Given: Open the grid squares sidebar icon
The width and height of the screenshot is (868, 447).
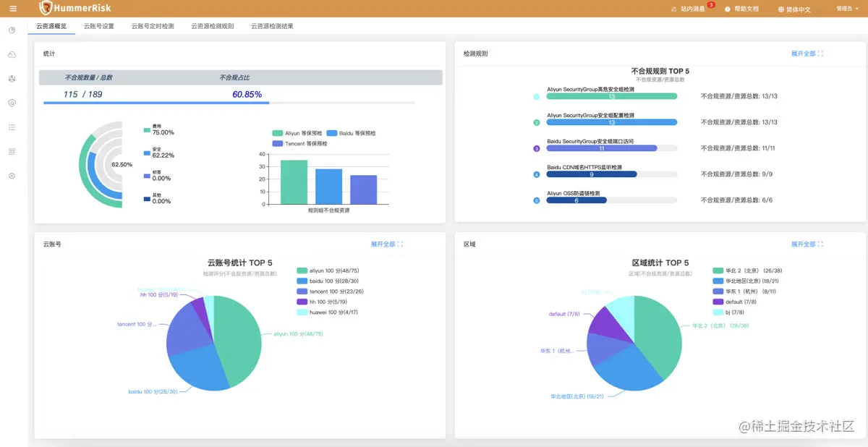Looking at the screenshot, I should click(x=12, y=151).
